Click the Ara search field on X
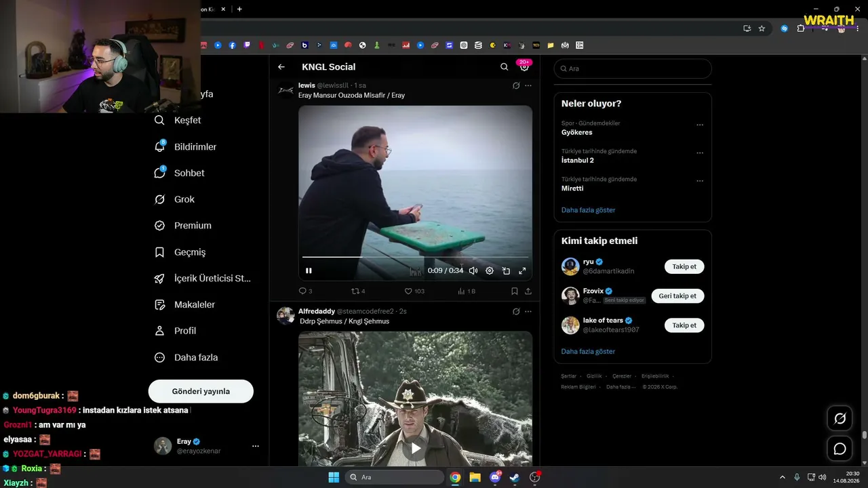 [x=633, y=68]
